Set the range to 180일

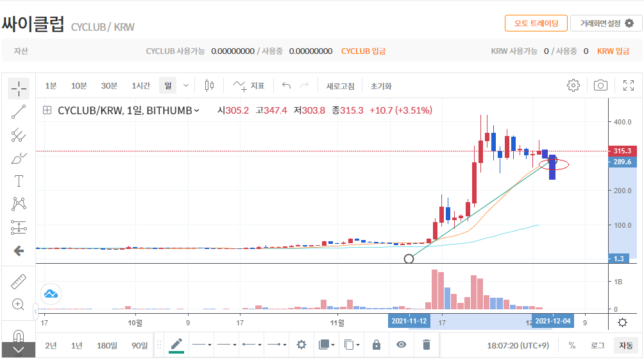pyautogui.click(x=106, y=345)
